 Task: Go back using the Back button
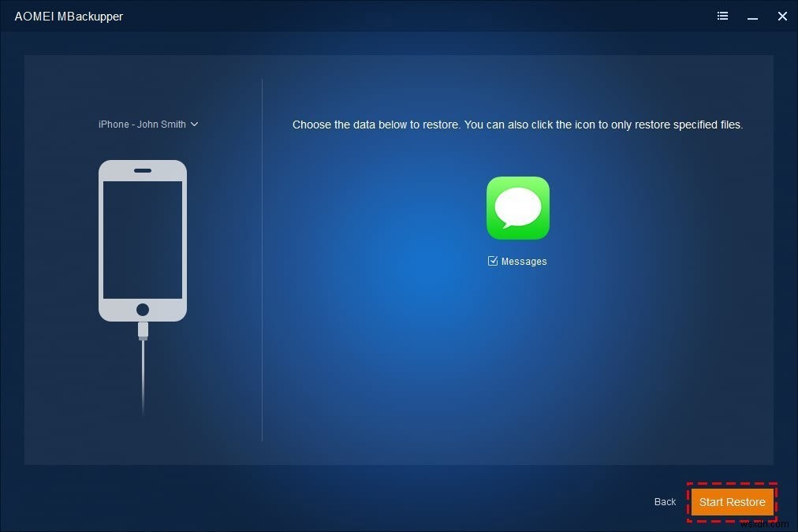click(665, 501)
